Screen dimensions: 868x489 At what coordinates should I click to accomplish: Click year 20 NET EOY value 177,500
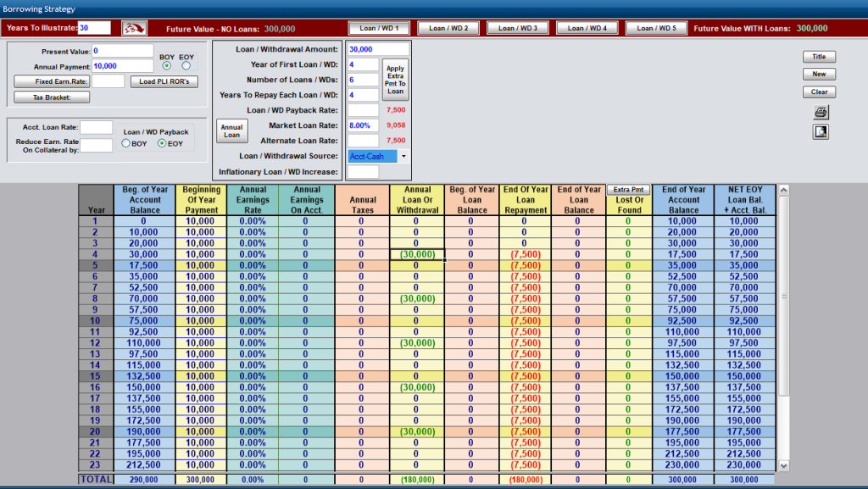tap(744, 431)
